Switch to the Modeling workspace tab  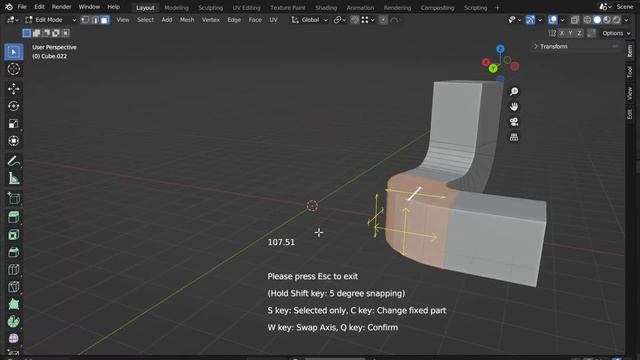point(176,7)
